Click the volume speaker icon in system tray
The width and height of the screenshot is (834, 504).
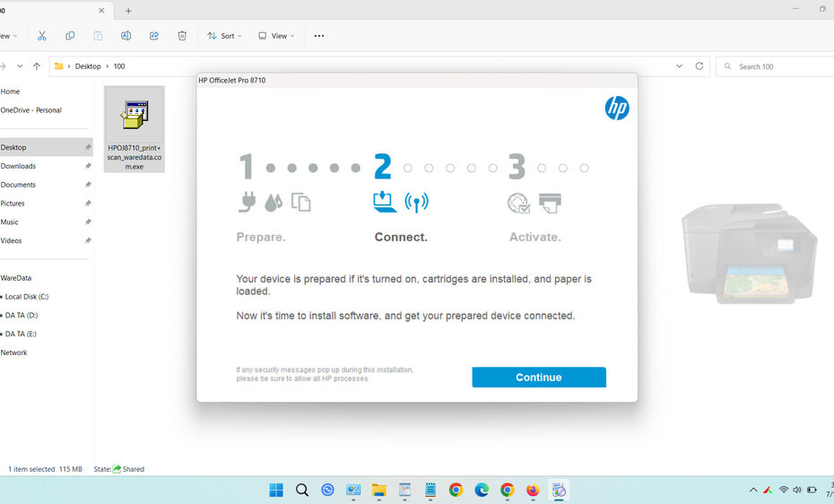(796, 490)
